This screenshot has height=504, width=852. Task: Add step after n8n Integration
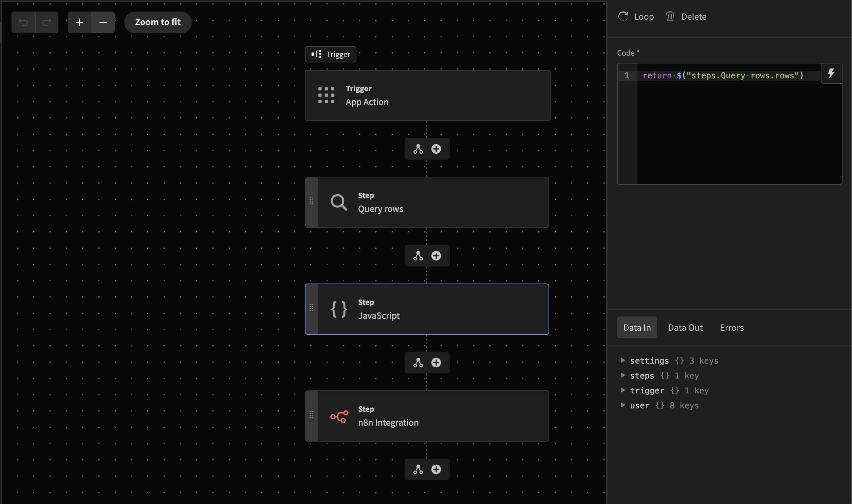point(436,469)
